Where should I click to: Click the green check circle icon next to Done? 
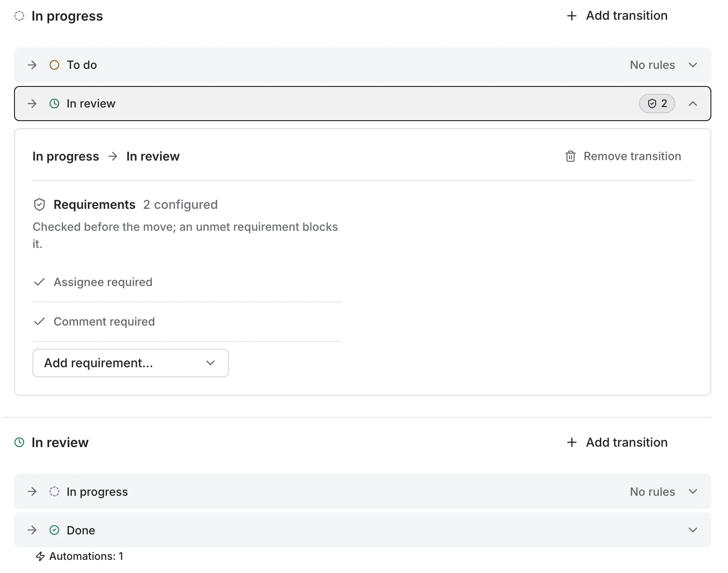(x=54, y=530)
